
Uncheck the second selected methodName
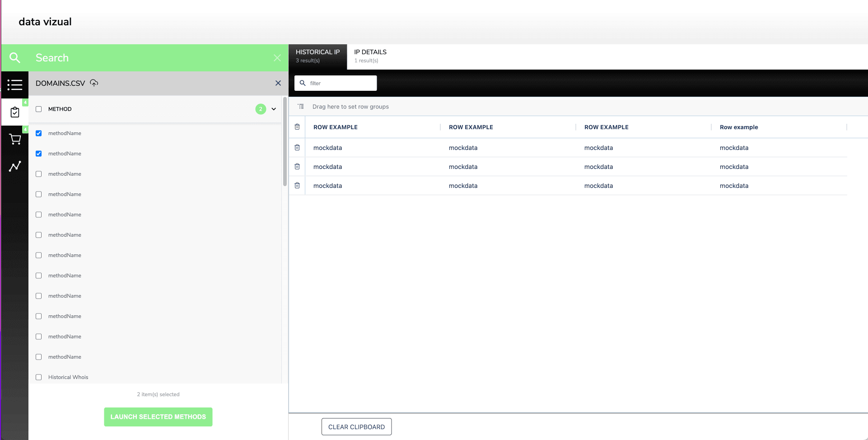[38, 153]
